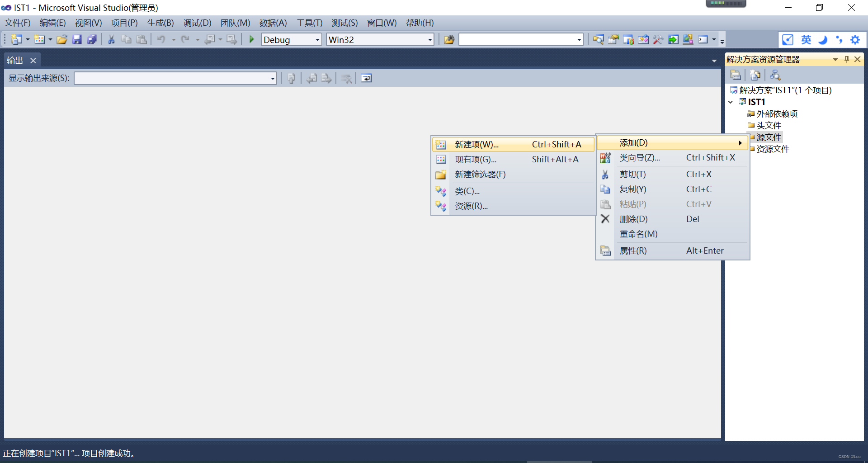Open the Find combo box dropdown

tap(579, 40)
